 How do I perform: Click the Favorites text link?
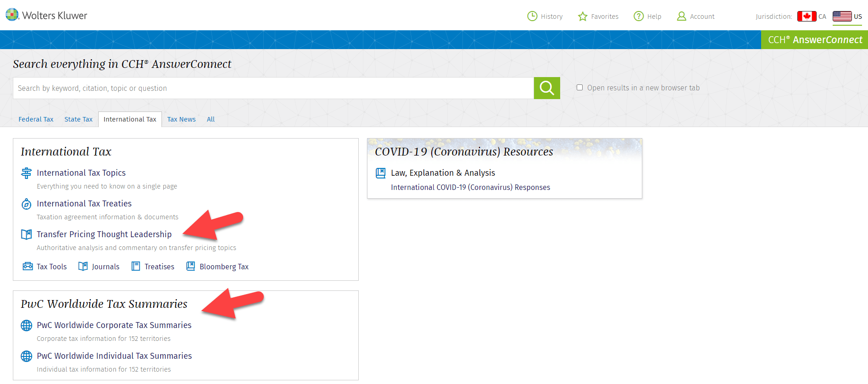[x=605, y=17]
